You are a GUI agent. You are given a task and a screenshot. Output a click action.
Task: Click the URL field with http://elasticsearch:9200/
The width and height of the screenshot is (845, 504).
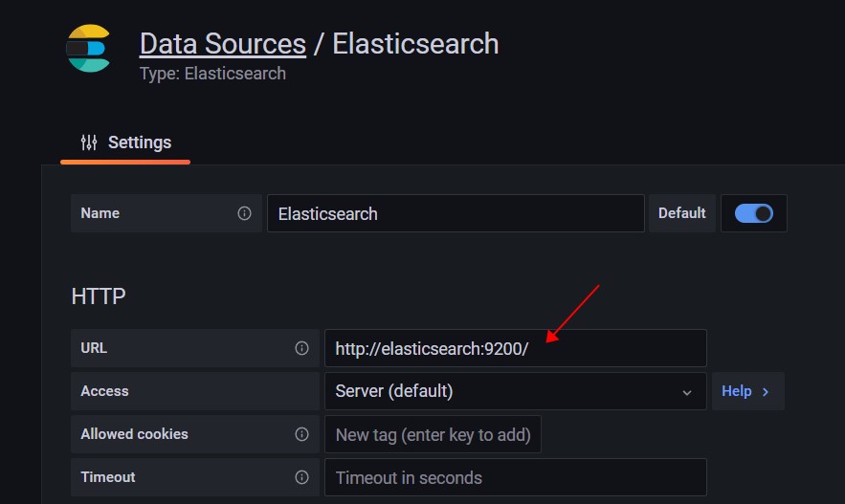(x=515, y=348)
